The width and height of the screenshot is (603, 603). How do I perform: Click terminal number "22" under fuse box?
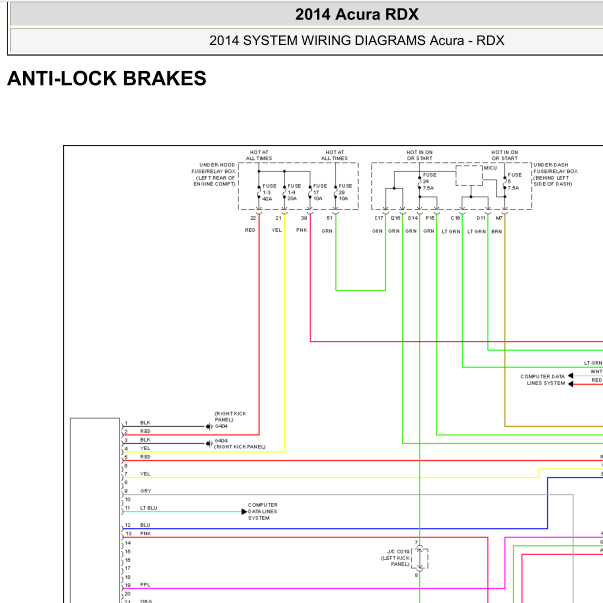[253, 218]
